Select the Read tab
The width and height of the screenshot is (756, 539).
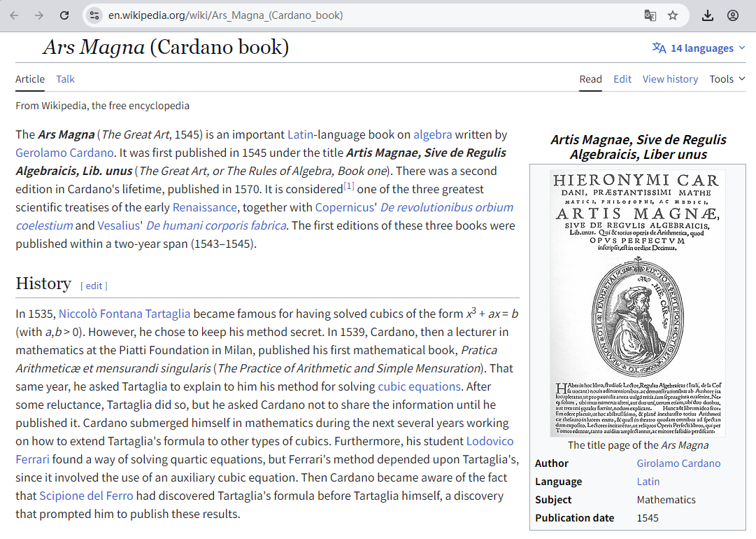point(591,79)
